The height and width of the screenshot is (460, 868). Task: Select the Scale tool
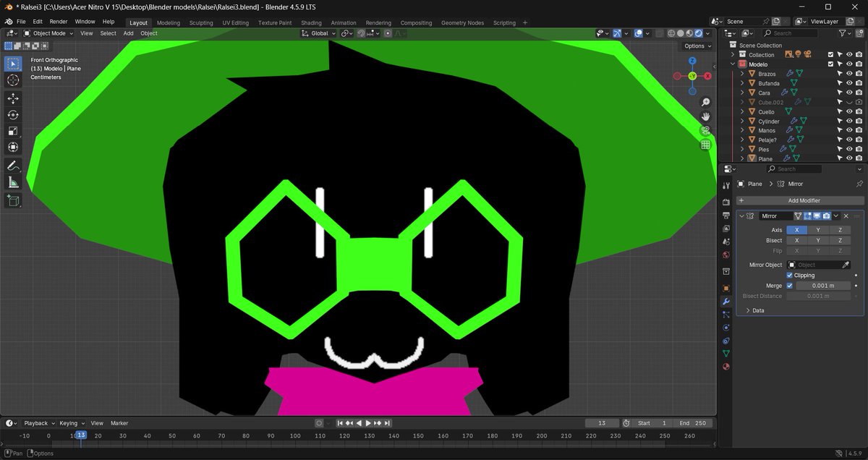point(13,131)
